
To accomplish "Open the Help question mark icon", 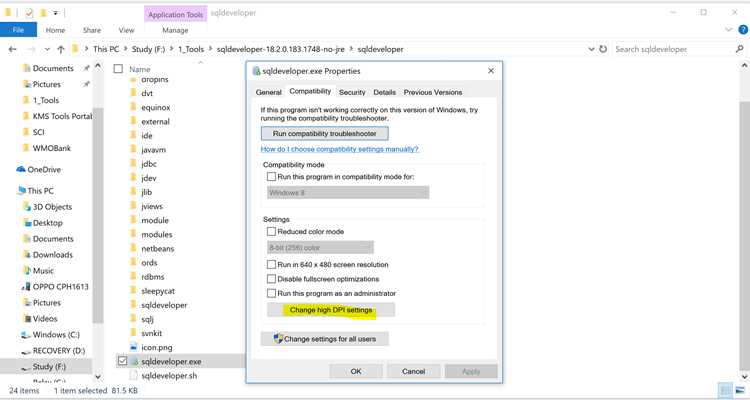I will tap(743, 30).
